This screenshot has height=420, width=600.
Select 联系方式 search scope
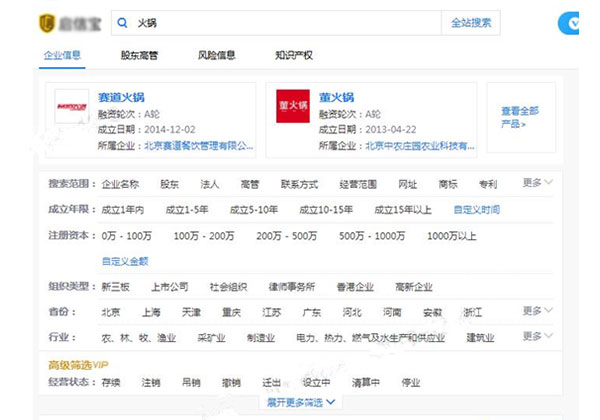click(299, 184)
